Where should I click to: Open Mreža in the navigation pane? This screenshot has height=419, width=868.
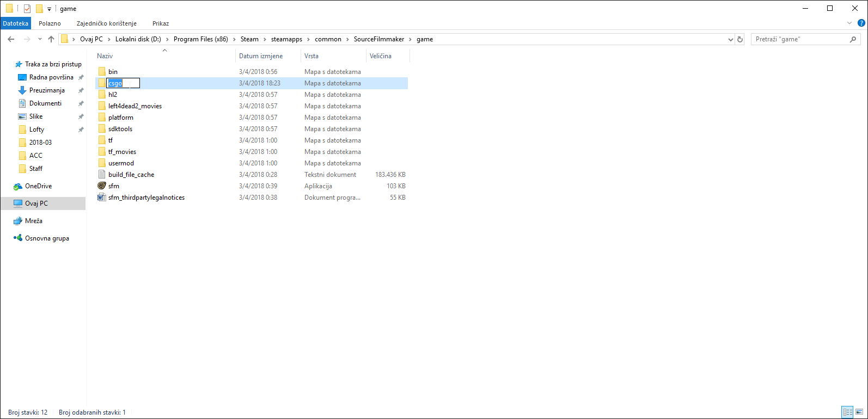pyautogui.click(x=34, y=221)
